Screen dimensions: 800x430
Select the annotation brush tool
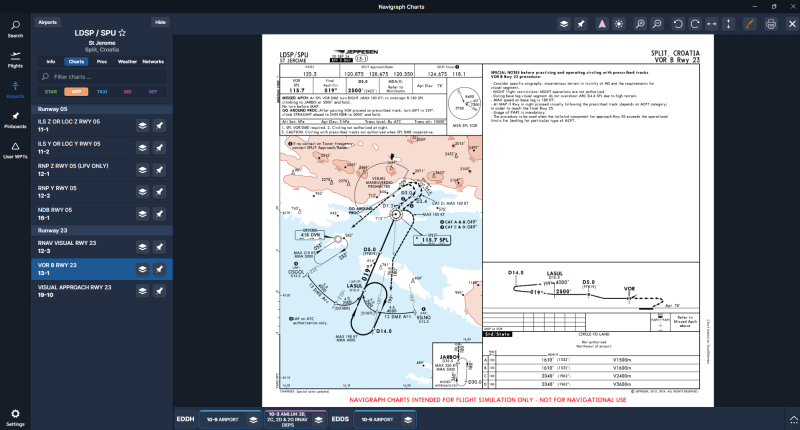click(749, 24)
